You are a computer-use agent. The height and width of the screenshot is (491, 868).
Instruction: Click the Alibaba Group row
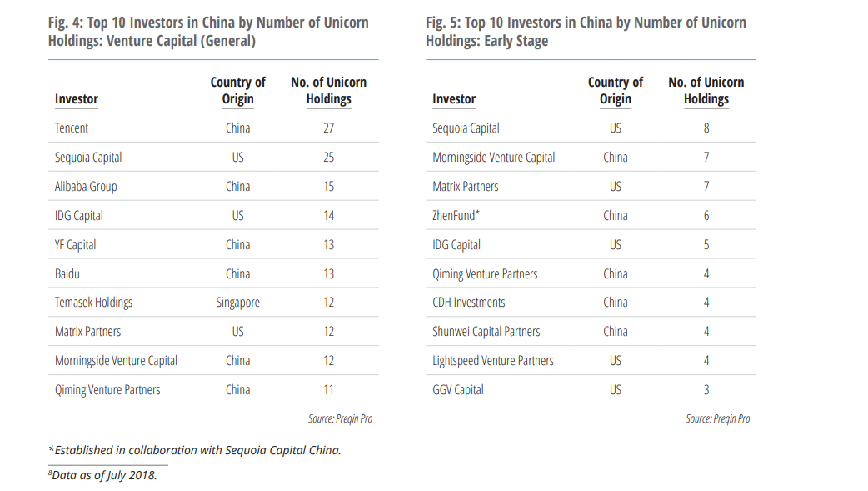tap(213, 186)
